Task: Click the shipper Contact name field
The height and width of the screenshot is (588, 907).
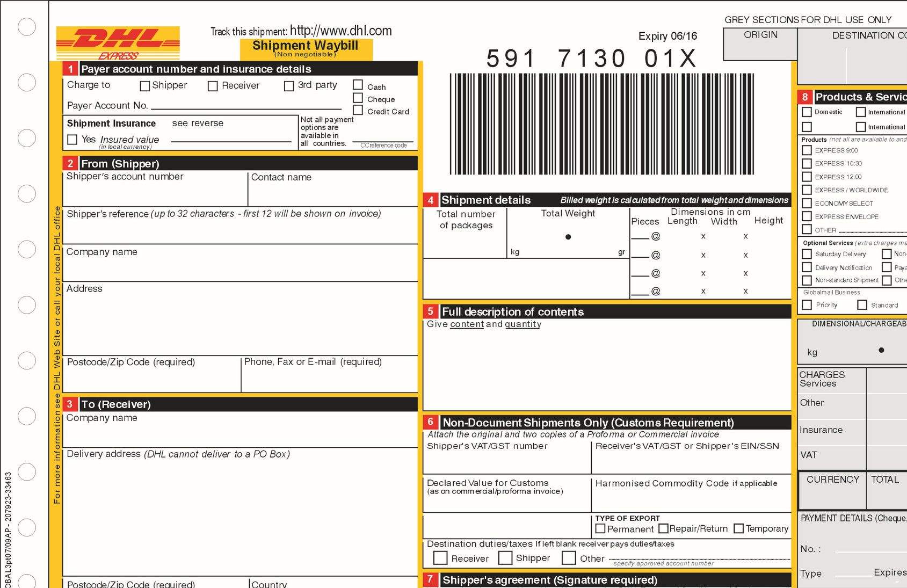Action: tap(333, 188)
